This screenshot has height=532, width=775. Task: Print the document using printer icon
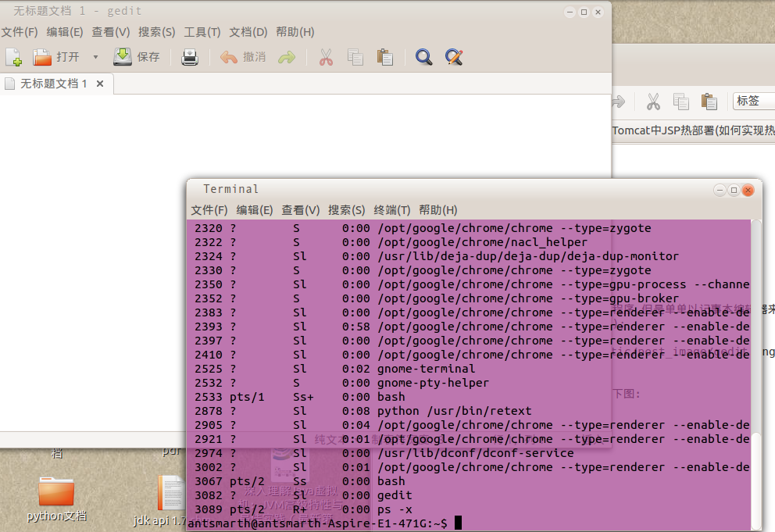coord(189,57)
